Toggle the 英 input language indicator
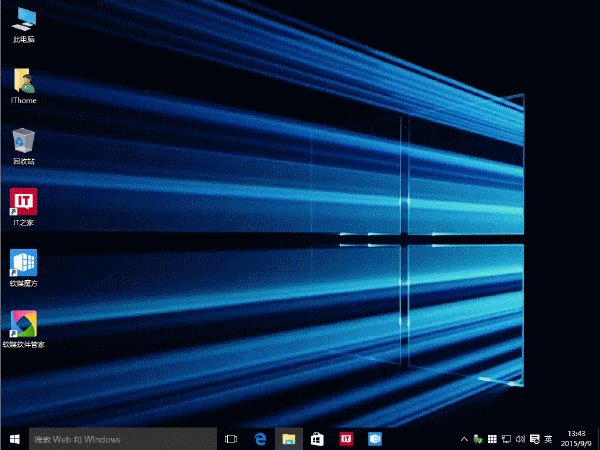Image resolution: width=600 pixels, height=450 pixels. [x=547, y=439]
